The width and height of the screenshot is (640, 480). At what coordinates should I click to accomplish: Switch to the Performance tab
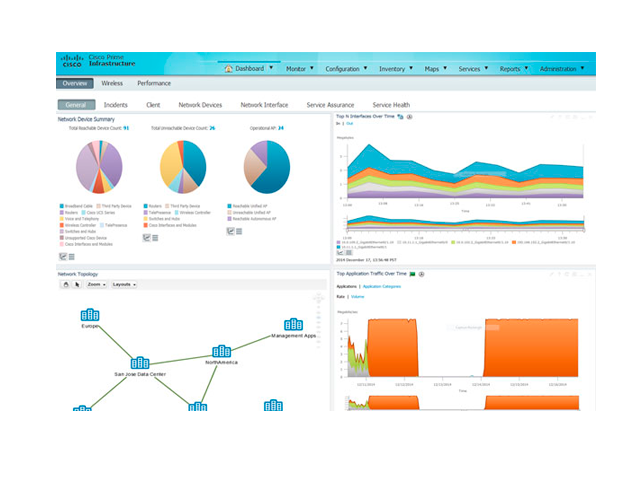pos(154,83)
